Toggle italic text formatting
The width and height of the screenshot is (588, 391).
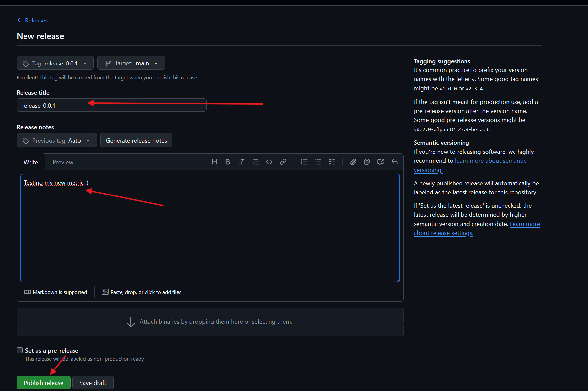242,162
